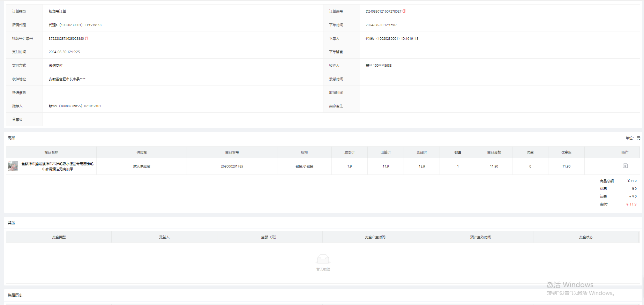This screenshot has width=644, height=305.
Task: Copy the 视频号订单号 using the red copy icon
Action: click(87, 38)
